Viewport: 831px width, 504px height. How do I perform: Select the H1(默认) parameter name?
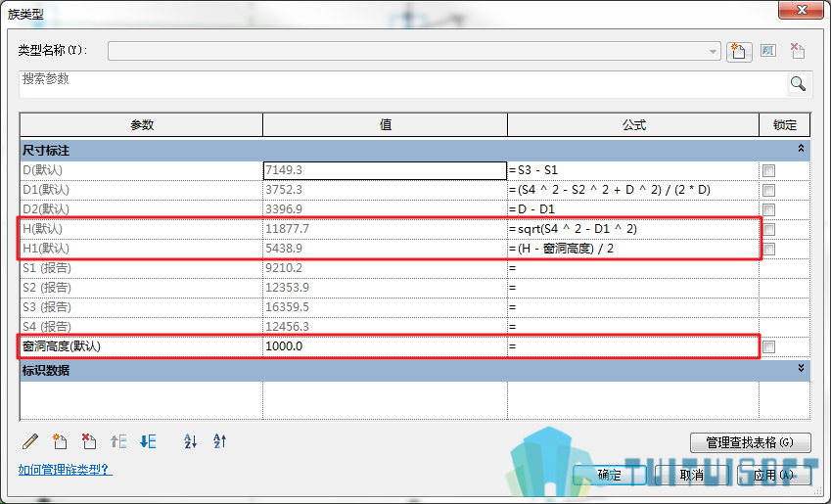46,249
